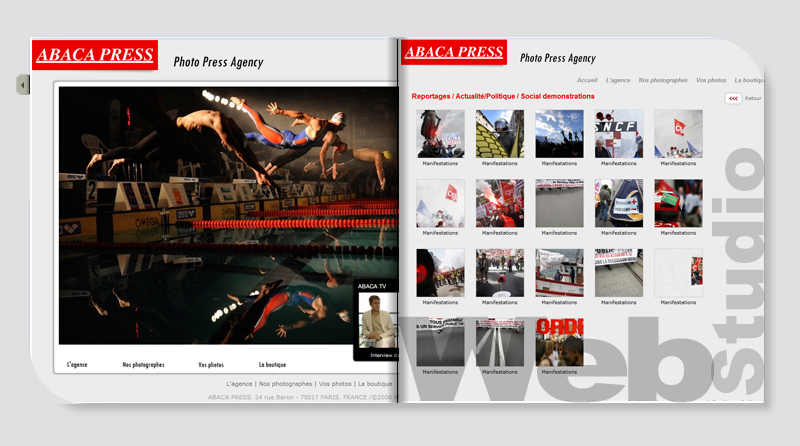Click L'agence below the swimmers photo
Screen dimensions: 800x446
click(77, 365)
